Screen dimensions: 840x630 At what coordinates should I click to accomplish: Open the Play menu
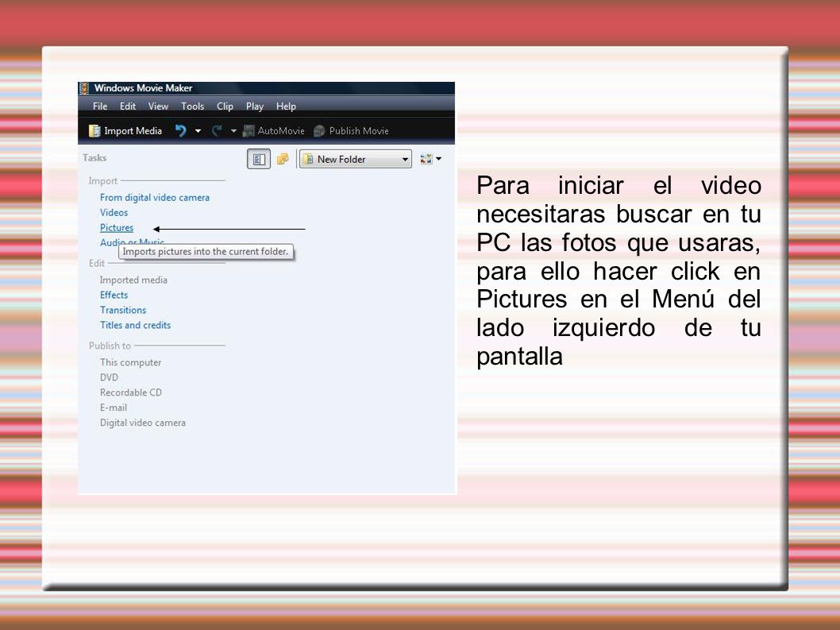(x=255, y=106)
